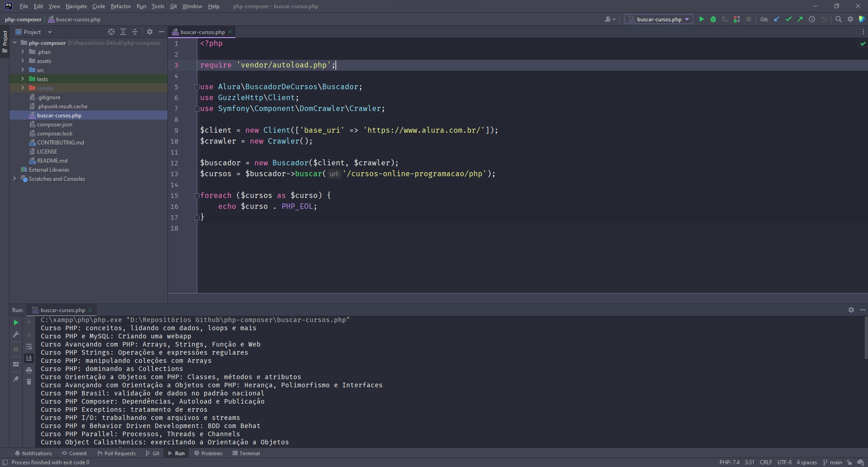
Task: Toggle scroll-to-end in the Run console
Action: 29,358
